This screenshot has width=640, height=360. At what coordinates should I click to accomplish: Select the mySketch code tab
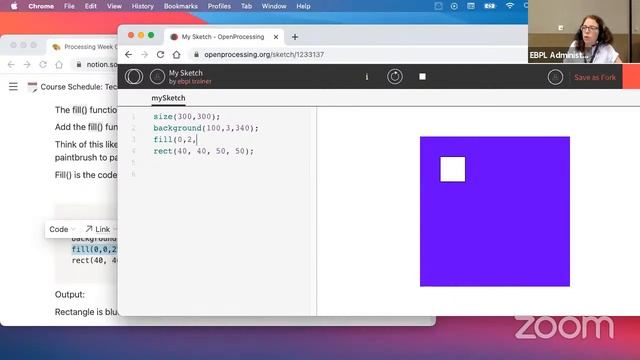click(168, 98)
